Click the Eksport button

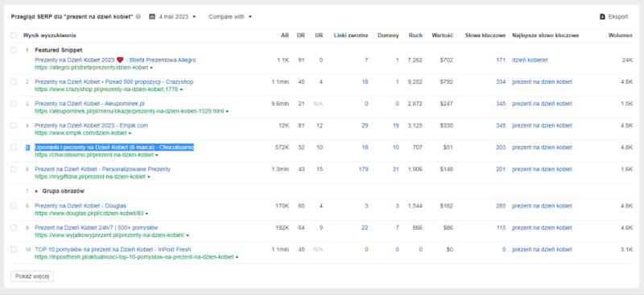(613, 17)
